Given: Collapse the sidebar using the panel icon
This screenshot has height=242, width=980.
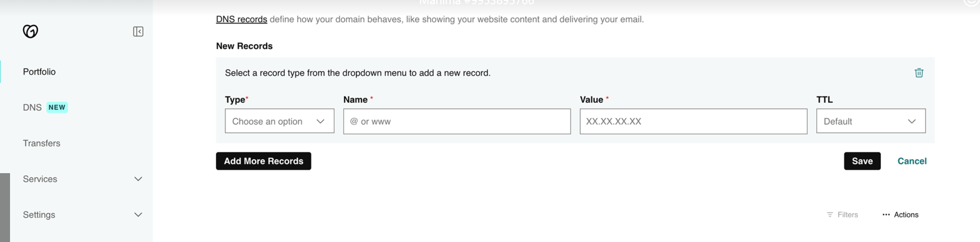Looking at the screenshot, I should [138, 32].
